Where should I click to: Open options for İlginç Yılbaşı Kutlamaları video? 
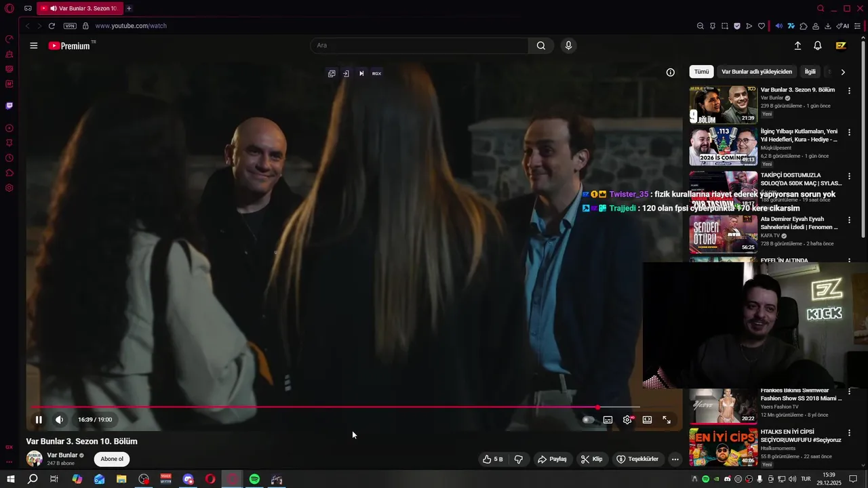[849, 131]
